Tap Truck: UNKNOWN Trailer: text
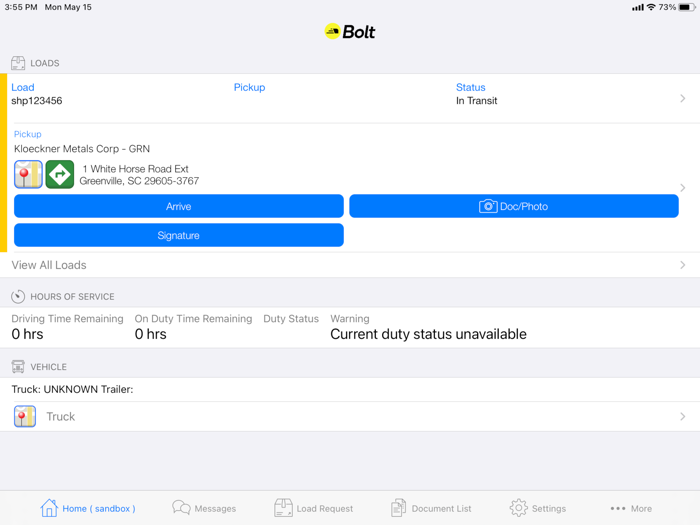 tap(72, 389)
